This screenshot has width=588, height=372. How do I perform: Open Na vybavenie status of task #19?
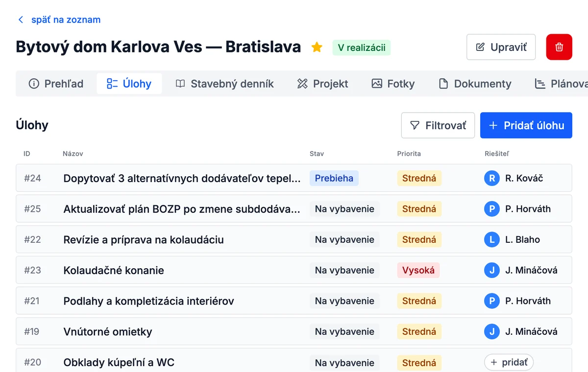click(344, 331)
